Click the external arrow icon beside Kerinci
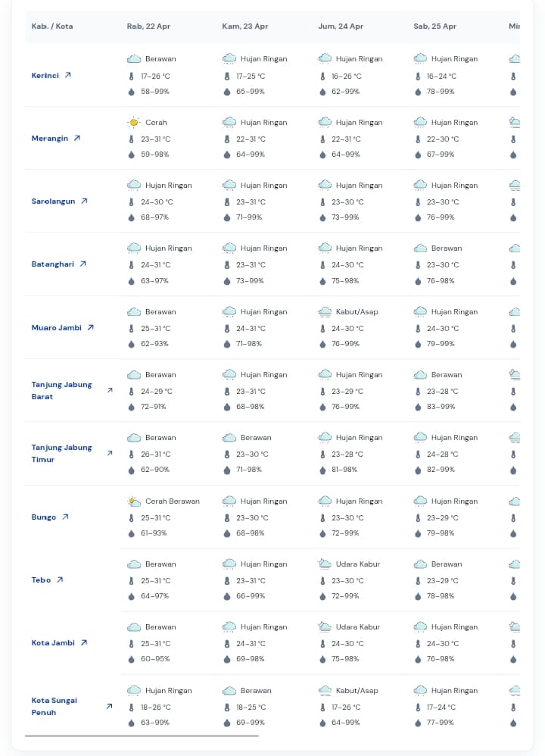The width and height of the screenshot is (545, 756). coord(67,75)
